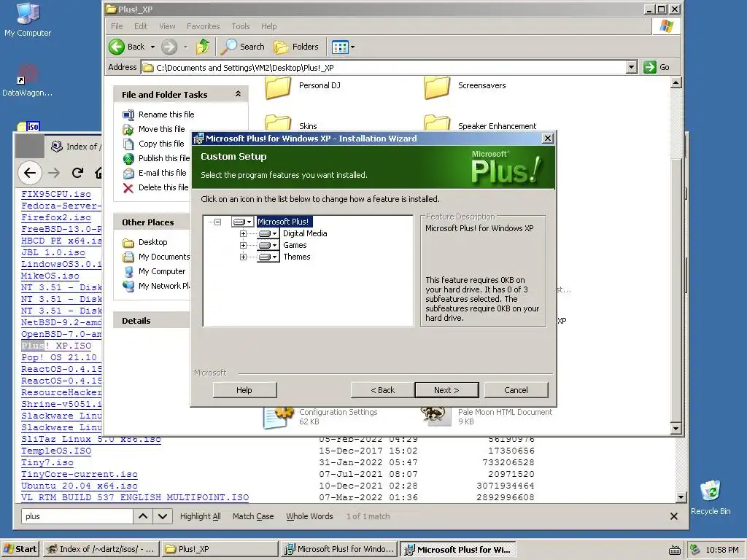Select the Microsoft Plus! tree item

283,222
